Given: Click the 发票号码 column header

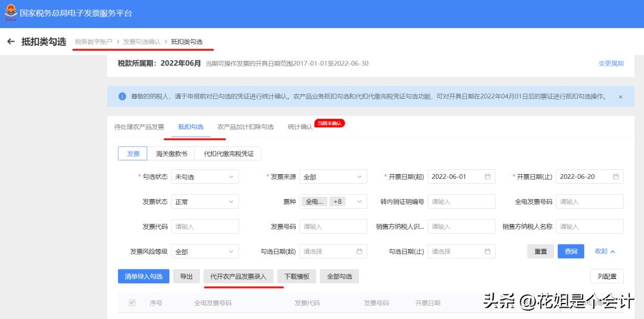Looking at the screenshot, I should click(376, 303).
